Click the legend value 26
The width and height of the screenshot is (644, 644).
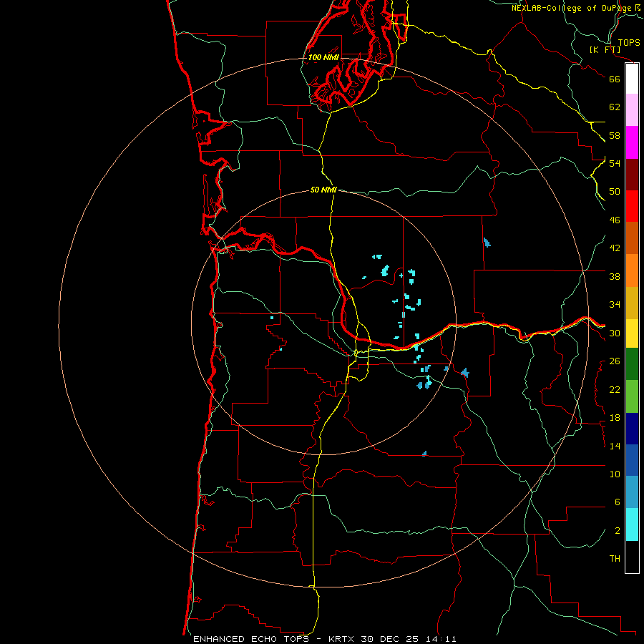[615, 361]
